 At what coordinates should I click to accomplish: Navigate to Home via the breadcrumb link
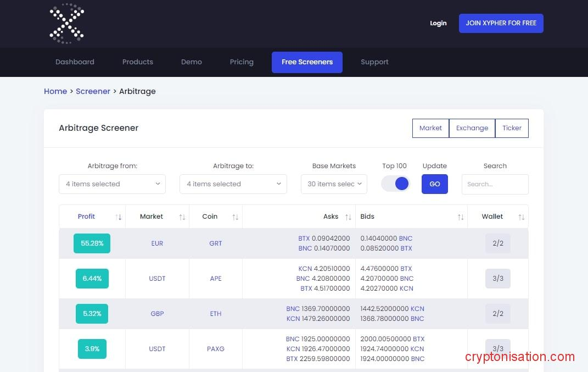55,91
